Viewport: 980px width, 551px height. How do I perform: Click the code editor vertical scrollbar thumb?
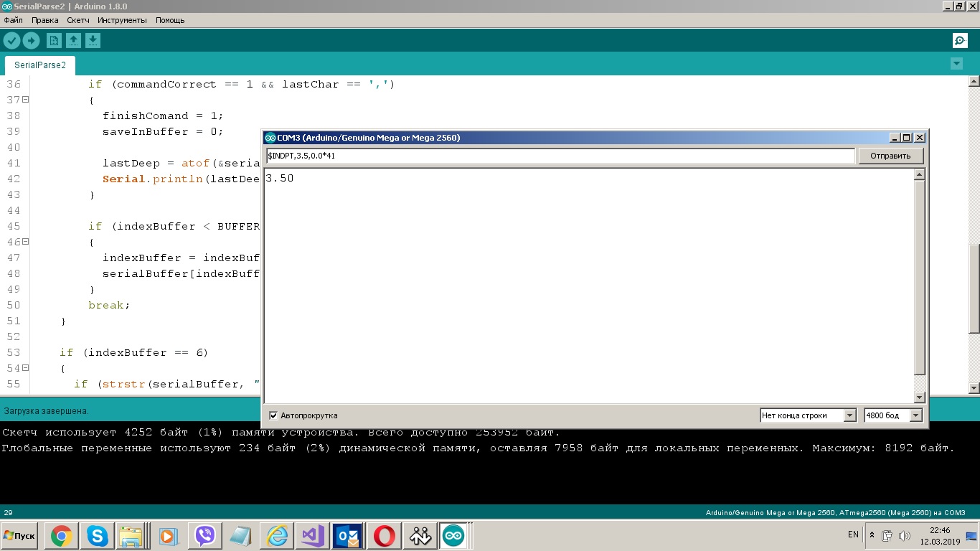974,289
